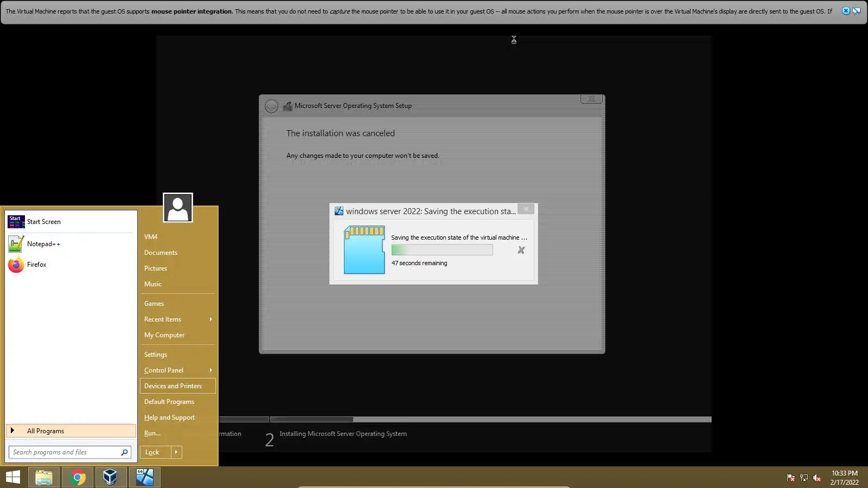Launch Firefox from the Start menu

pyautogui.click(x=71, y=265)
